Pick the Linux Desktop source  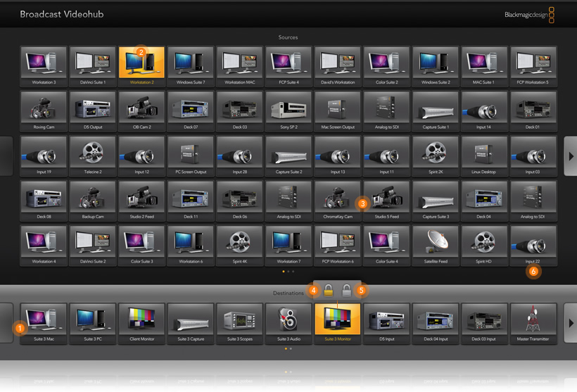(x=485, y=156)
